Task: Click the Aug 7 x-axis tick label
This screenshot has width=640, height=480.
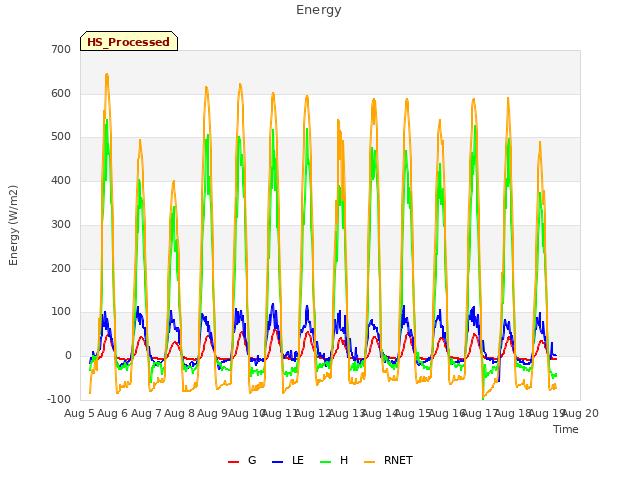Action: point(146,413)
